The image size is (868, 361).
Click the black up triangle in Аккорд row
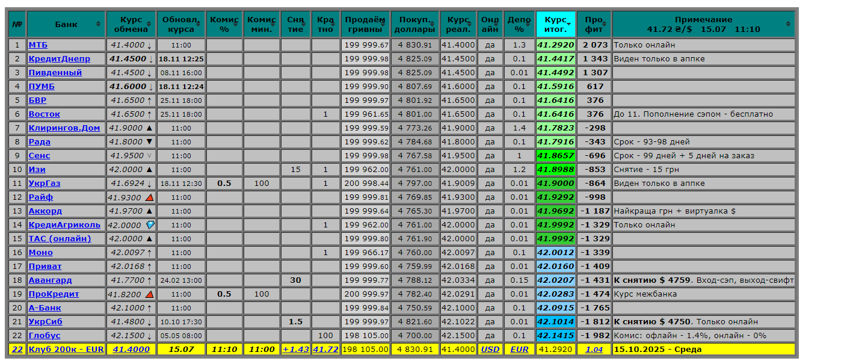coord(149,211)
